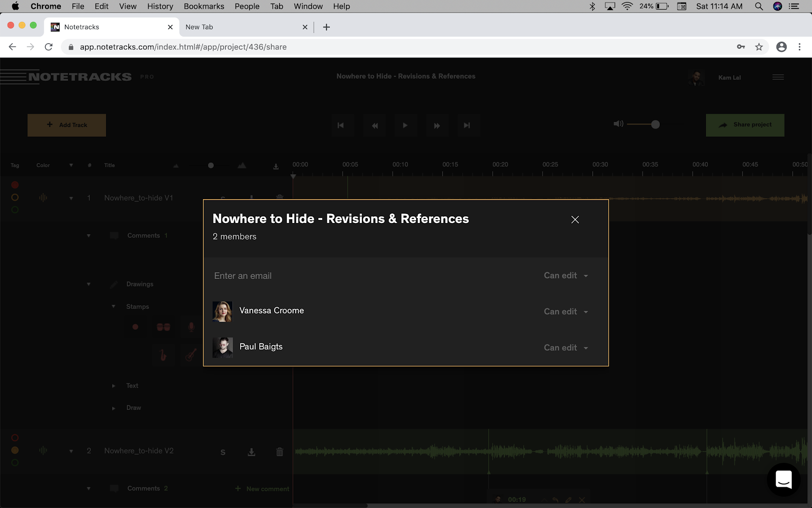Skip to end of track

click(467, 125)
